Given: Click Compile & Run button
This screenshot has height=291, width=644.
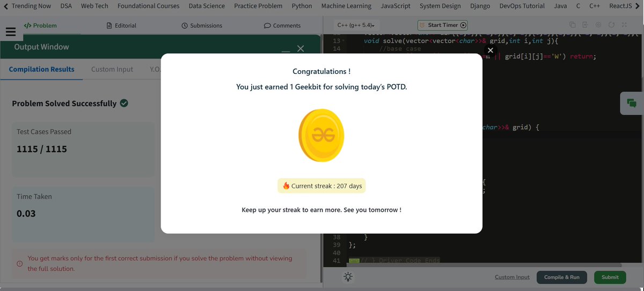Looking at the screenshot, I should pos(562,277).
